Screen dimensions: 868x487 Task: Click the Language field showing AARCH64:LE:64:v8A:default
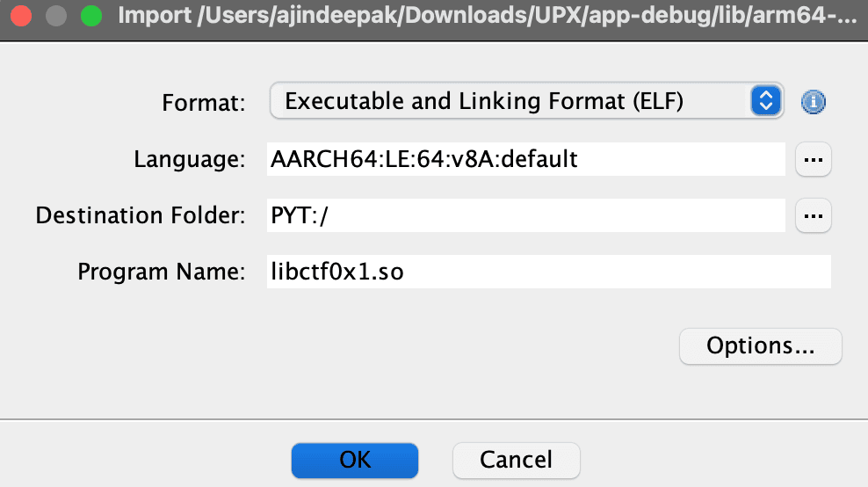point(526,159)
